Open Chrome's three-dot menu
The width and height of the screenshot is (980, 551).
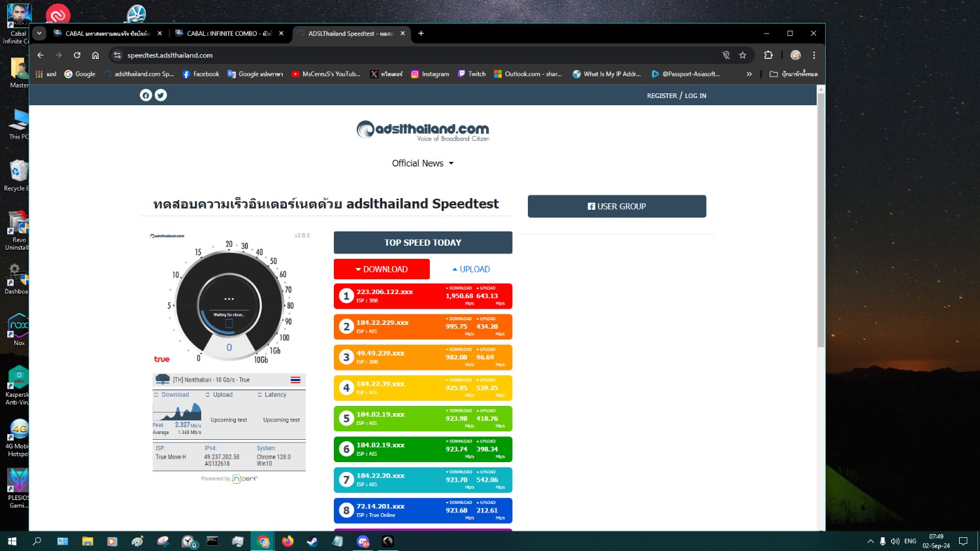pyautogui.click(x=814, y=56)
